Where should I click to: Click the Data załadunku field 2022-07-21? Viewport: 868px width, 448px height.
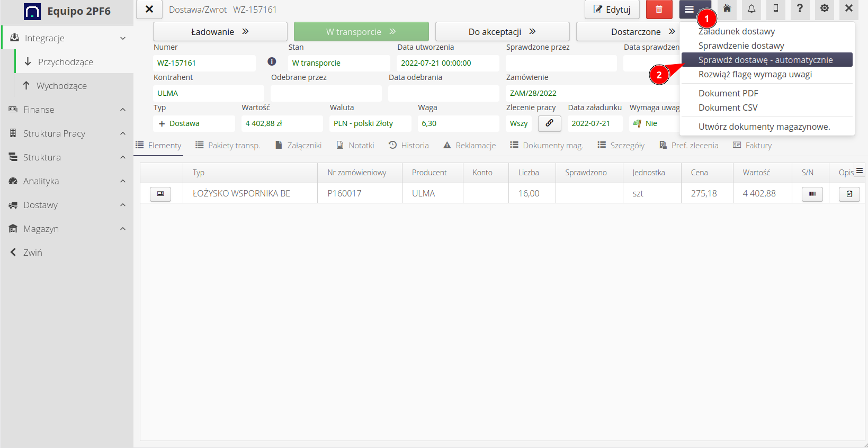tap(595, 123)
